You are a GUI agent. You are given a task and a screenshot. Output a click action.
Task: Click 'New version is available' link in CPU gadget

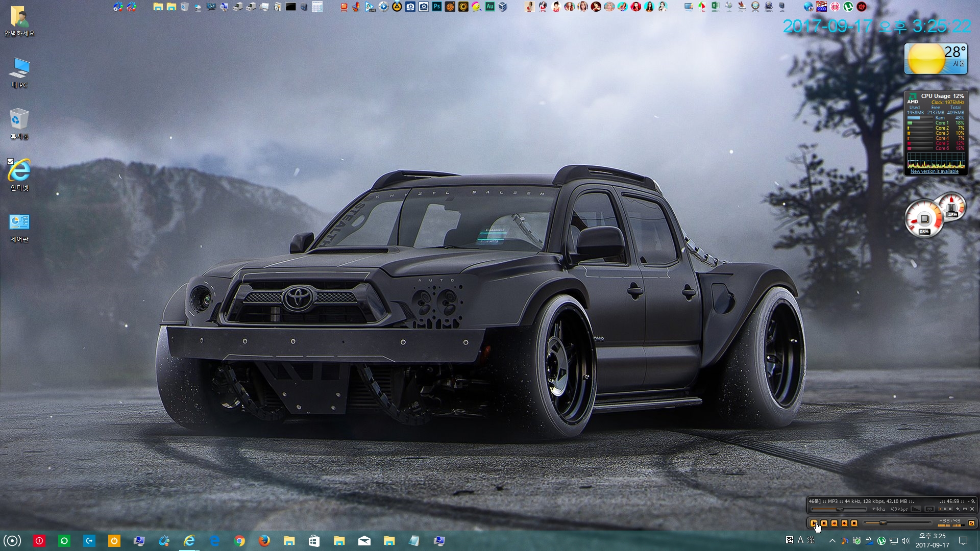pyautogui.click(x=935, y=171)
